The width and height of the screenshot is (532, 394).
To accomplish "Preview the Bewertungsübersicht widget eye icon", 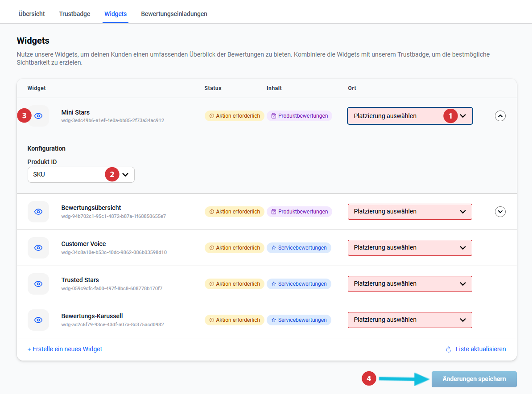I will point(38,212).
